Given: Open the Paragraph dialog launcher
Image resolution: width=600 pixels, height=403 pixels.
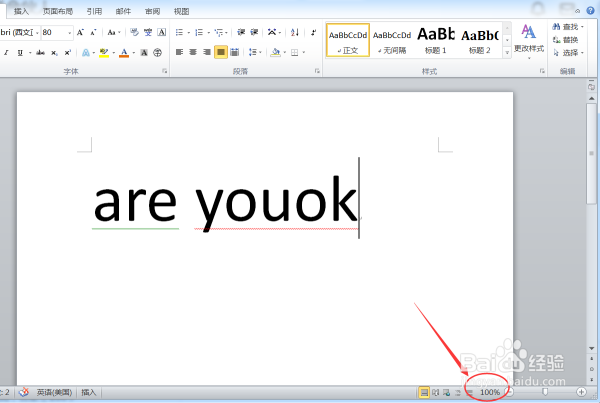Looking at the screenshot, I should click(x=317, y=71).
